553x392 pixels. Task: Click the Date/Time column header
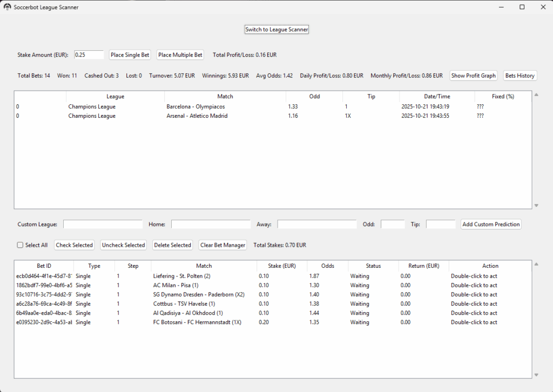[437, 96]
